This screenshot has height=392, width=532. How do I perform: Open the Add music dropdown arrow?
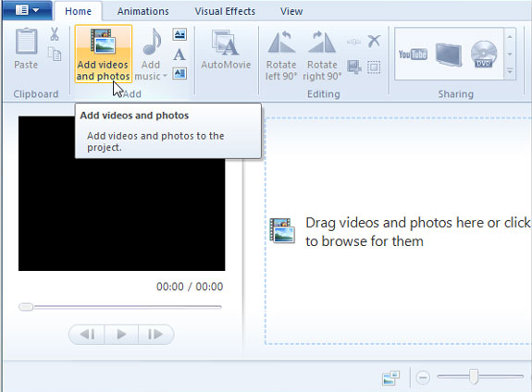pos(165,77)
